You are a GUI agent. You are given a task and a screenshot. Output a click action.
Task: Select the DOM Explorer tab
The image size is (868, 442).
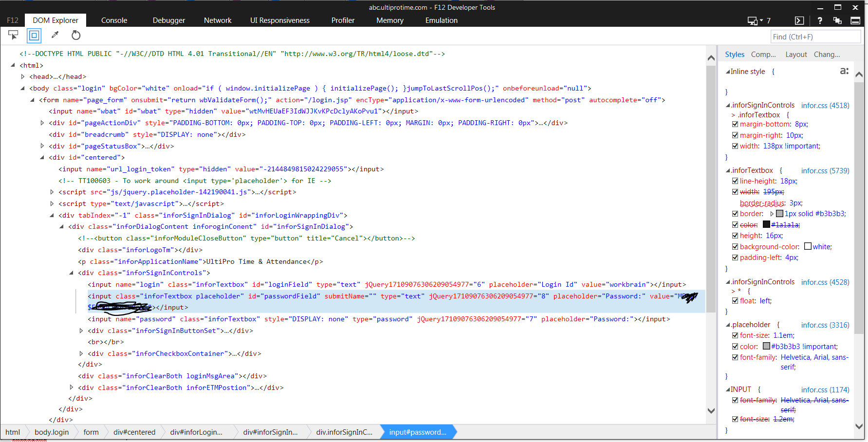pyautogui.click(x=55, y=20)
